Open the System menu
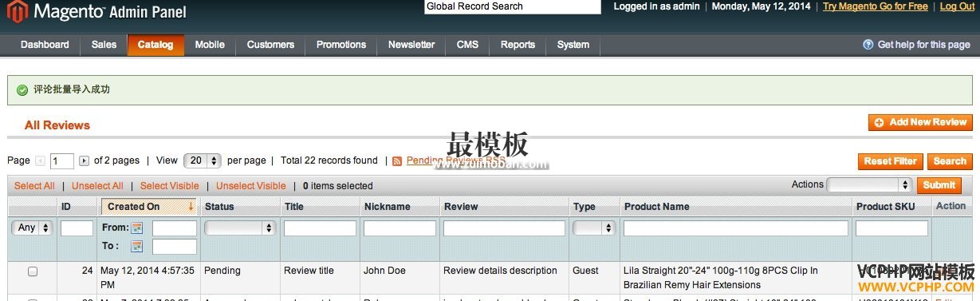This screenshot has width=980, height=301. click(x=573, y=45)
